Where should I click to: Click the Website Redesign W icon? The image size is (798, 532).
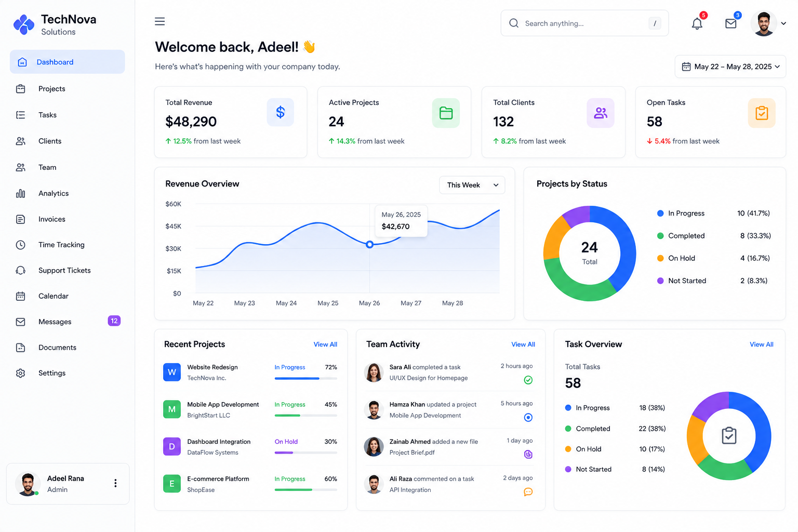pos(172,372)
